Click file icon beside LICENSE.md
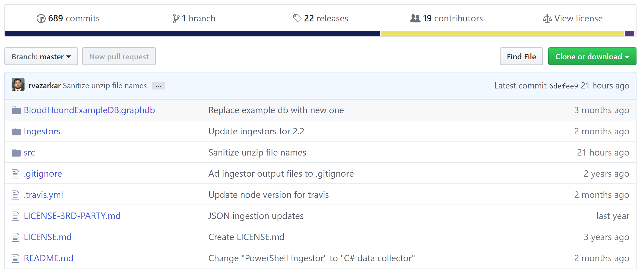This screenshot has width=644, height=269. click(x=15, y=237)
